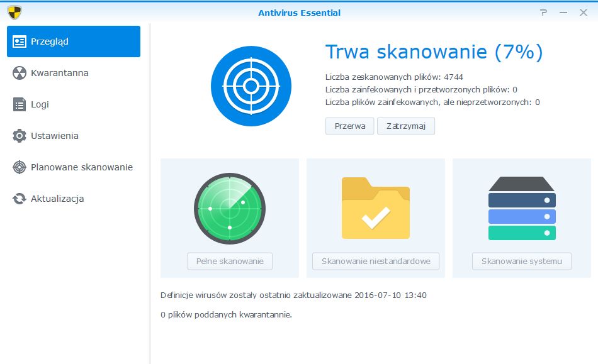
Task: Open the Przegląd overview section
Action: pos(74,41)
